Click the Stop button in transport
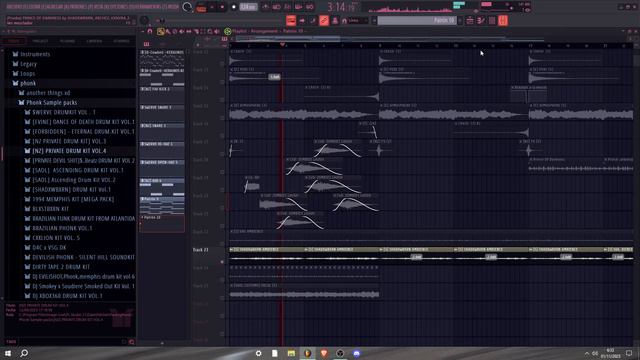 pos(222,7)
